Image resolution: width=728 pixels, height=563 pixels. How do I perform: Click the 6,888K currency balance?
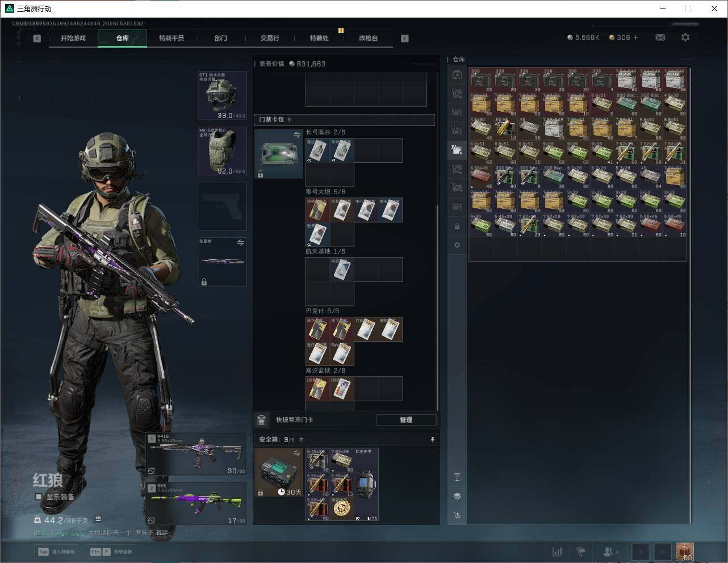(583, 37)
